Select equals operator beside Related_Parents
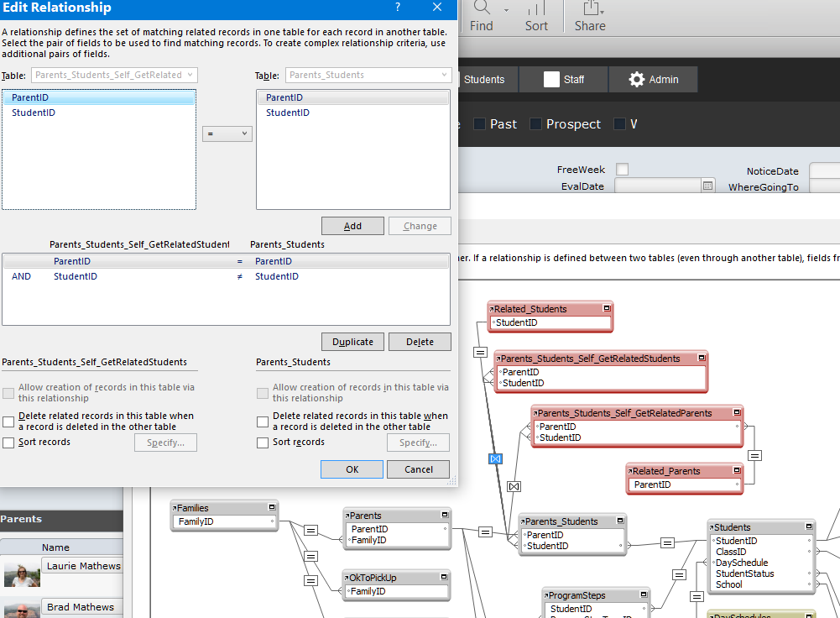The height and width of the screenshot is (618, 840). click(754, 456)
